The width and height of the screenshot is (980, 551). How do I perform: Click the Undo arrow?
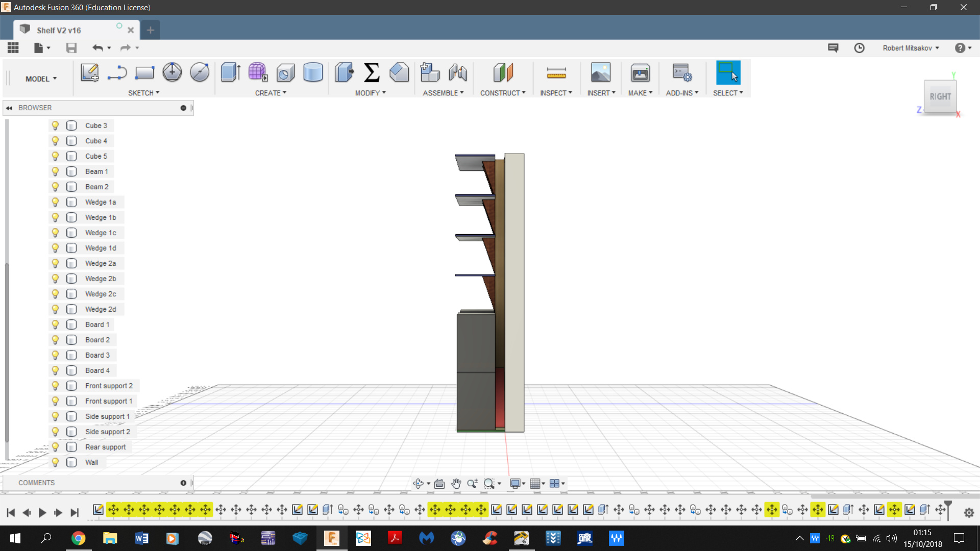[97, 47]
